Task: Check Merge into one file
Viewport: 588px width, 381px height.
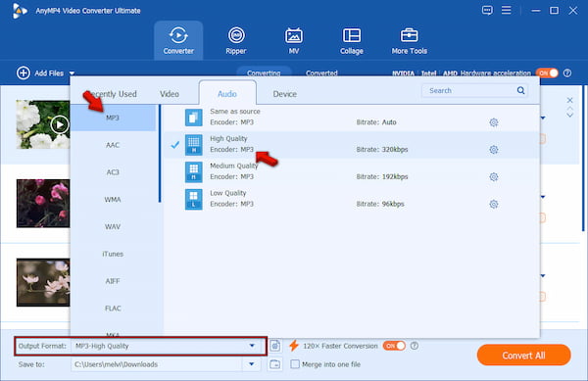Action: 295,364
